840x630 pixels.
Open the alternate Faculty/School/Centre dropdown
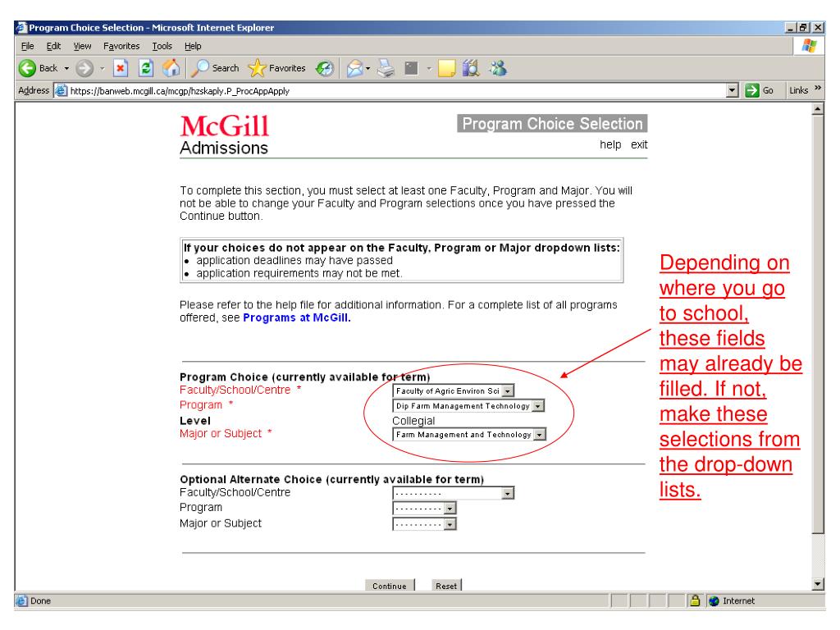(x=453, y=493)
